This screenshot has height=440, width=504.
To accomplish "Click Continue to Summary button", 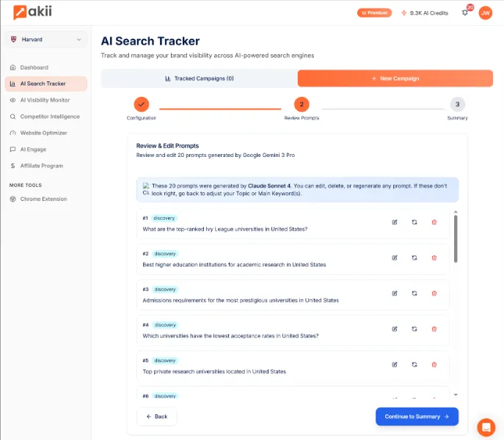I will [x=417, y=417].
